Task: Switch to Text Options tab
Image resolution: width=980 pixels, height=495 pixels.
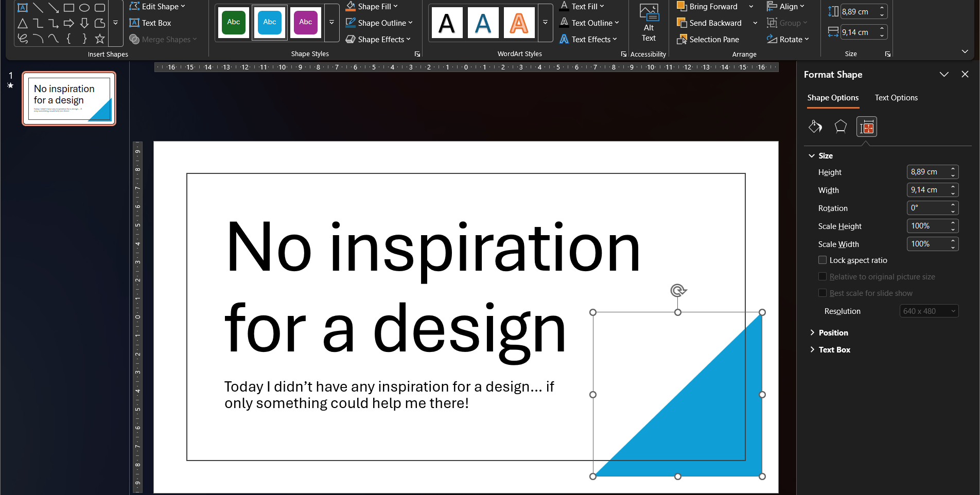Action: point(896,98)
